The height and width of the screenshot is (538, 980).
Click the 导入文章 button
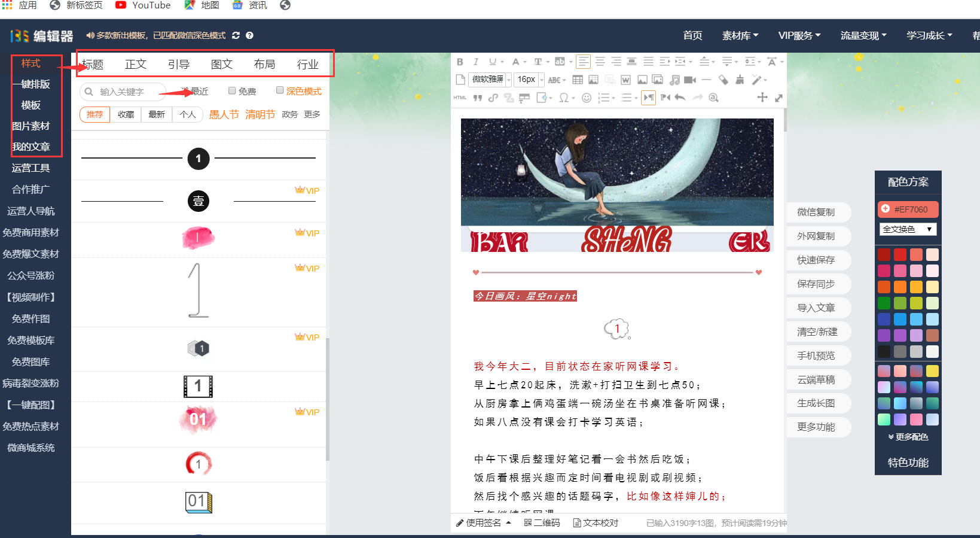[817, 308]
